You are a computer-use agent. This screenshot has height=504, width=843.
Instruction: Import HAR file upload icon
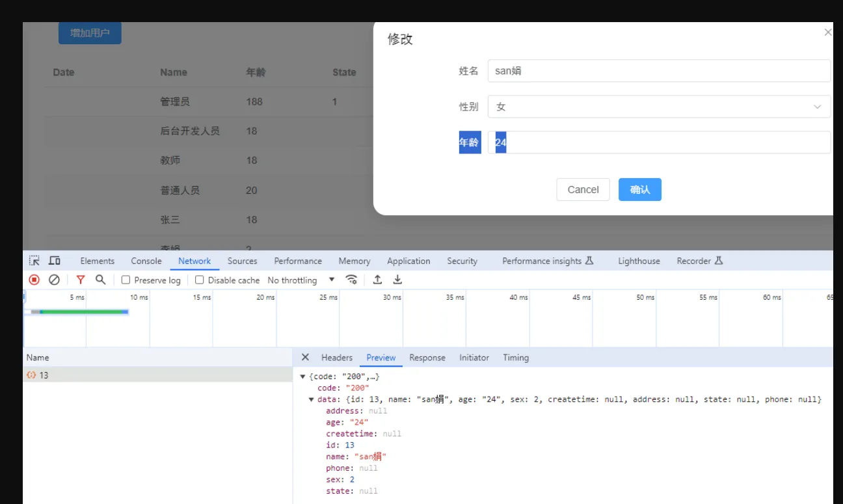377,280
